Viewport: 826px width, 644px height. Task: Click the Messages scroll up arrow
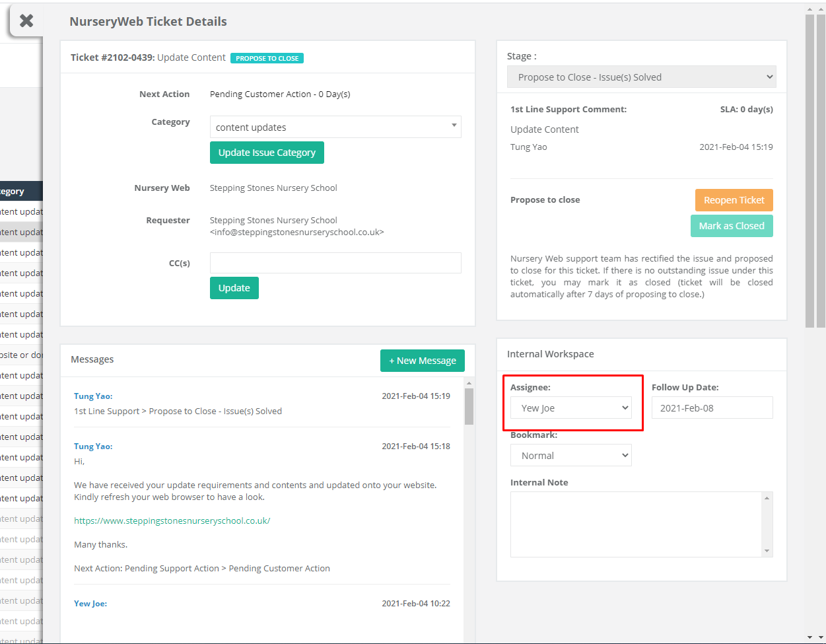(x=469, y=383)
